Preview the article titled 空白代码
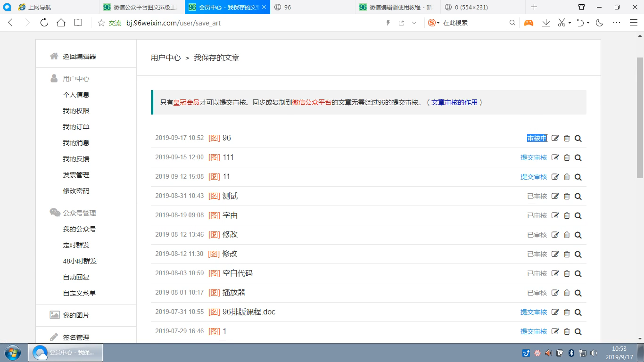Image resolution: width=644 pixels, height=362 pixels. click(578, 274)
